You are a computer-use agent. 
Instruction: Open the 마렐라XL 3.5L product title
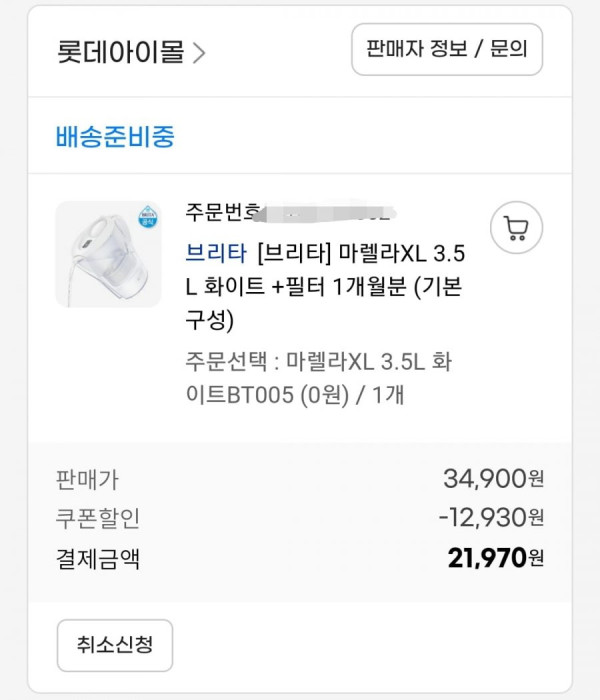[x=325, y=287]
